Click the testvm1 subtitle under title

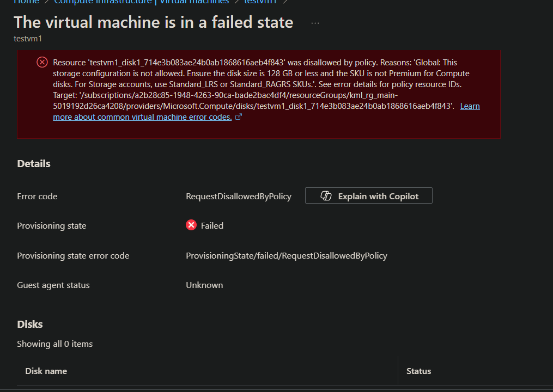28,39
